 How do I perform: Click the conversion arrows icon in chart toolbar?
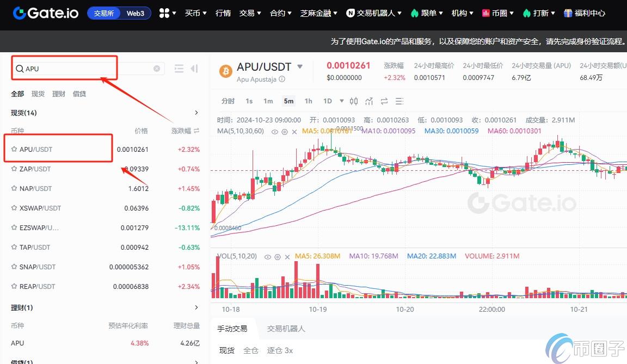click(384, 101)
